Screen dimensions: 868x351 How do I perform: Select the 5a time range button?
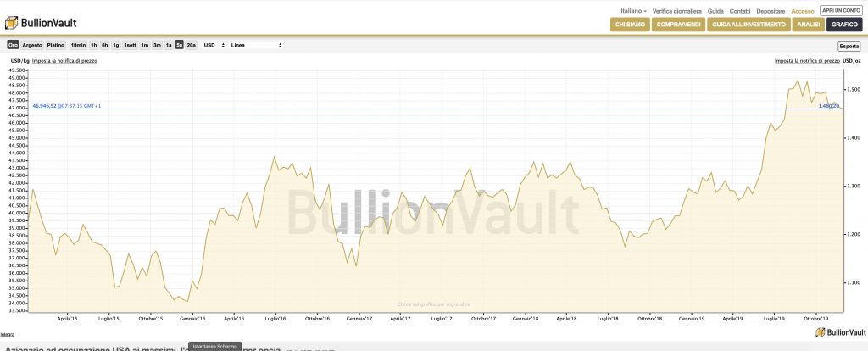click(x=180, y=45)
